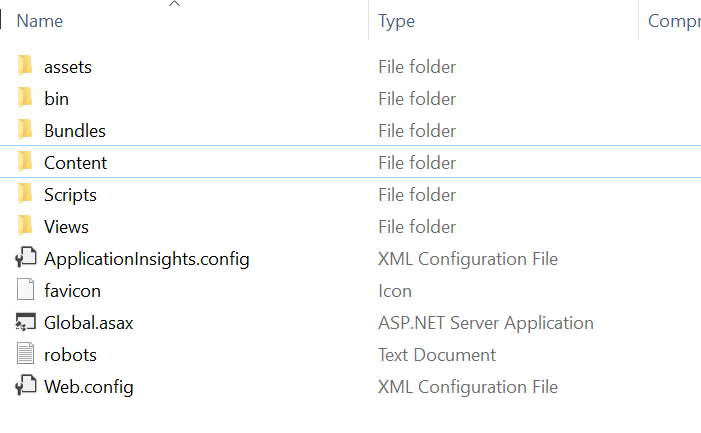Click the Content folder icon
The width and height of the screenshot is (701, 433).
25,161
